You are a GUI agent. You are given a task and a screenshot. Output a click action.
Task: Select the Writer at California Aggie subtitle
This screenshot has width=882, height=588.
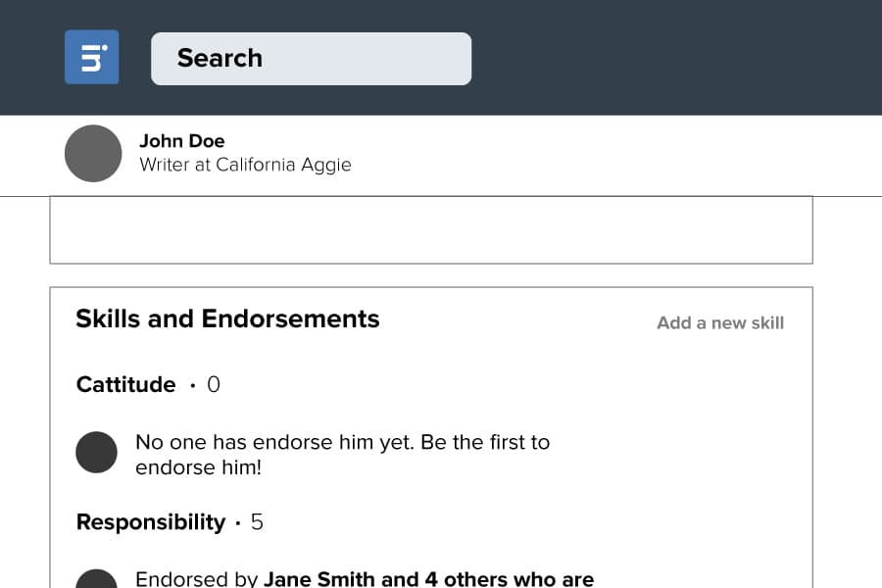(245, 165)
